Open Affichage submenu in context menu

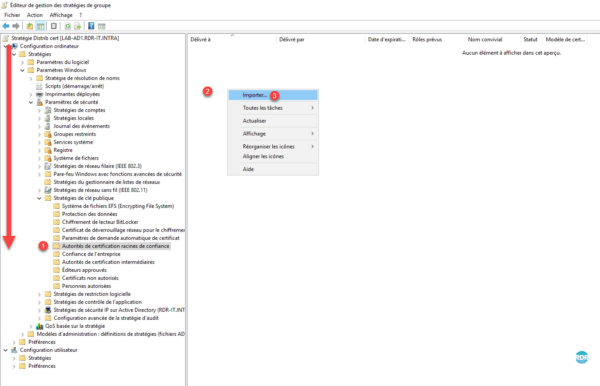pos(273,134)
